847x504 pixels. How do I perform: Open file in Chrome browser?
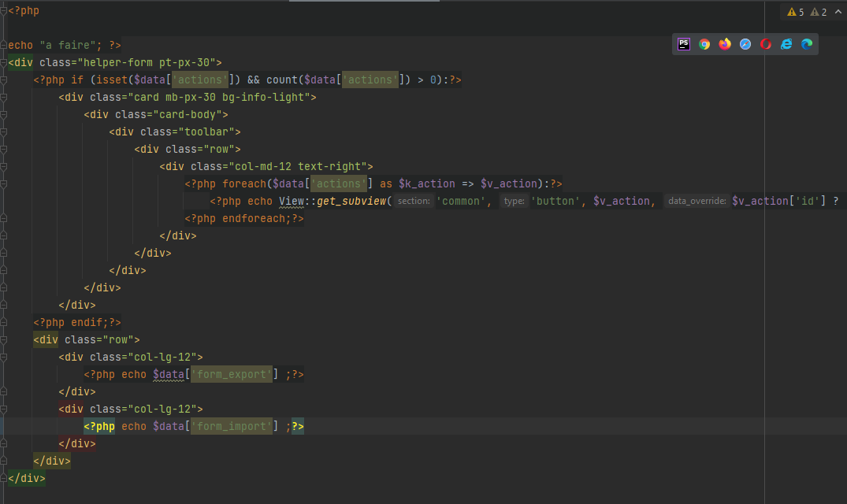tap(704, 44)
